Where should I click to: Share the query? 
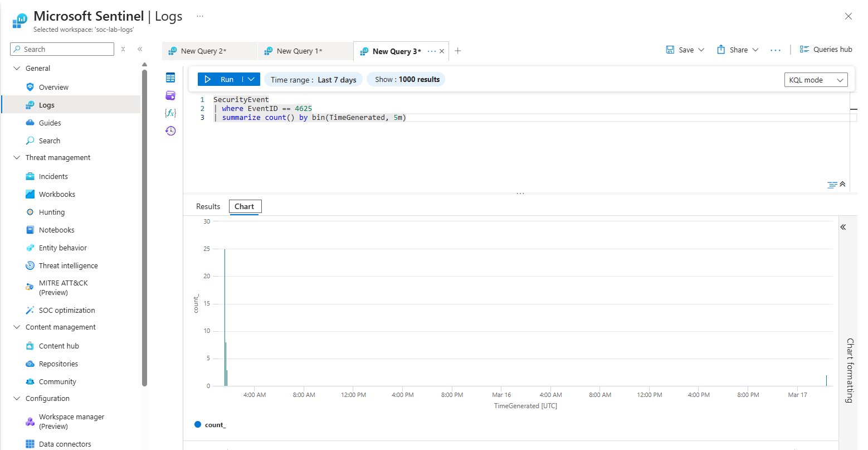coord(732,50)
